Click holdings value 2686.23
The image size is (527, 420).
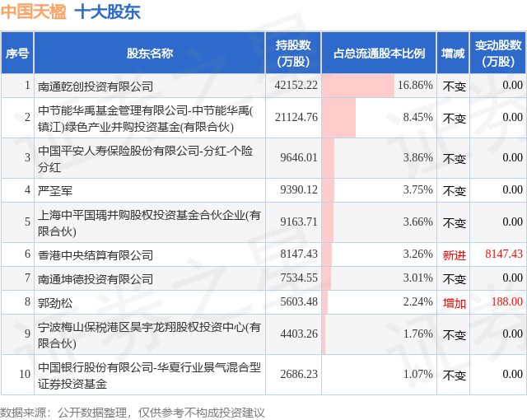click(299, 374)
